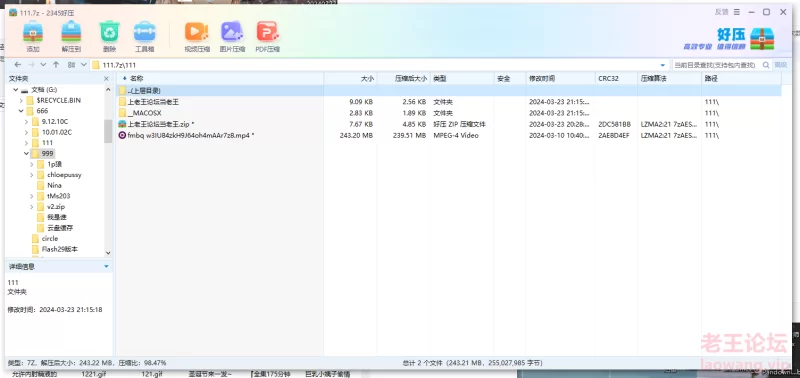Collapse the 999 folder node
The image size is (800, 378).
[x=26, y=154]
